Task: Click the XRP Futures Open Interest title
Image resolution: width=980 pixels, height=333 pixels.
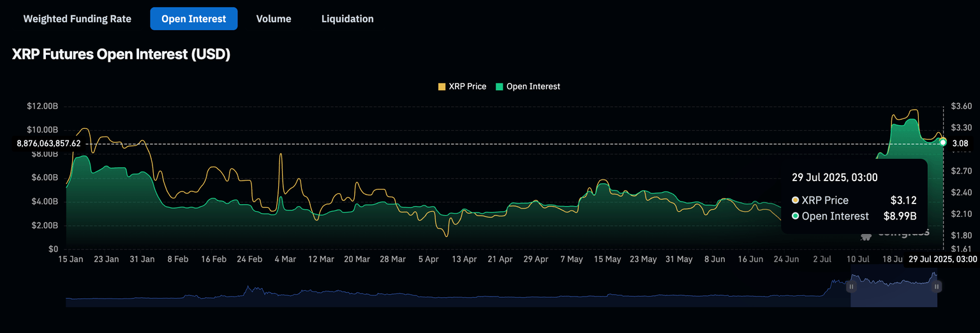Action: (121, 54)
